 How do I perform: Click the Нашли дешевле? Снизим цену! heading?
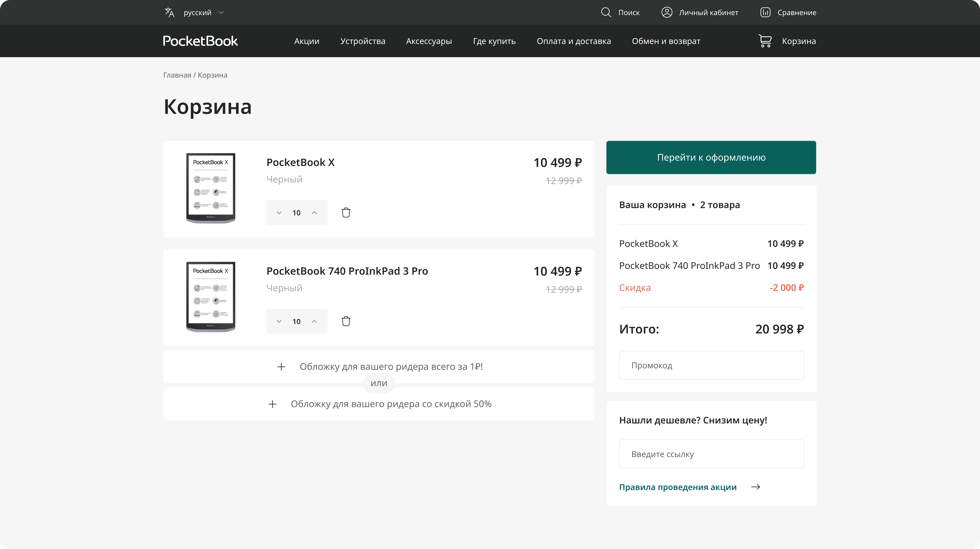pos(693,420)
